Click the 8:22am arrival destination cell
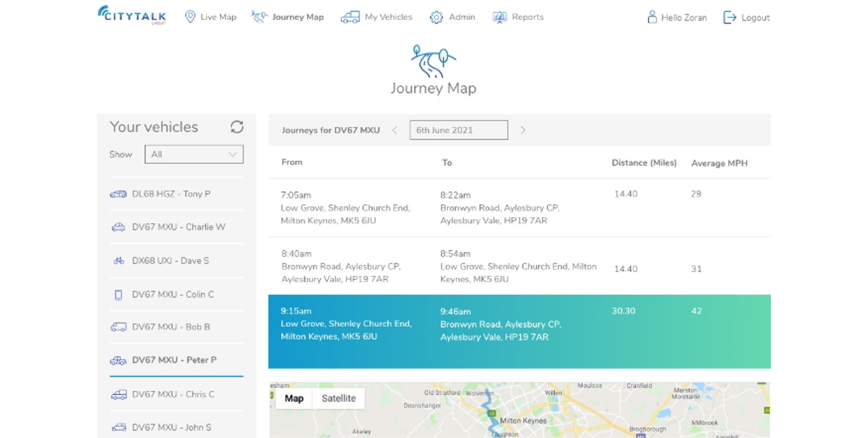Viewport: 868px width, 438px height. pos(500,208)
